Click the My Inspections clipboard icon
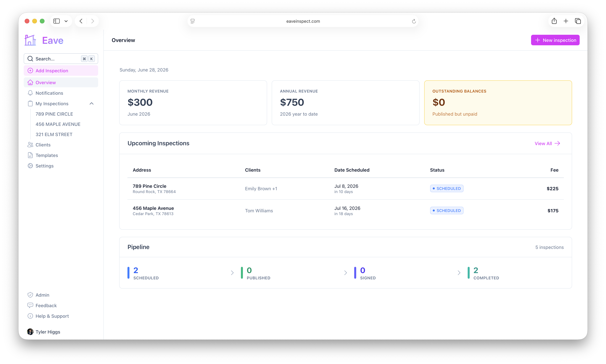 [30, 103]
